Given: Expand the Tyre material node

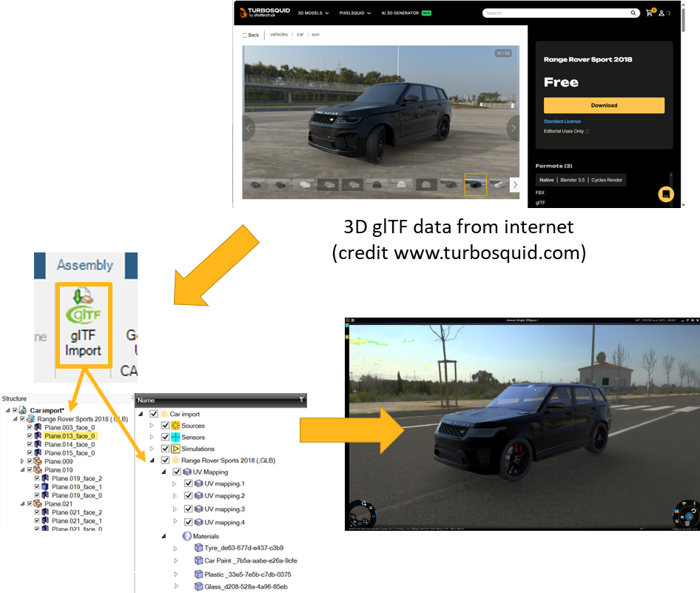Looking at the screenshot, I should coord(175,549).
